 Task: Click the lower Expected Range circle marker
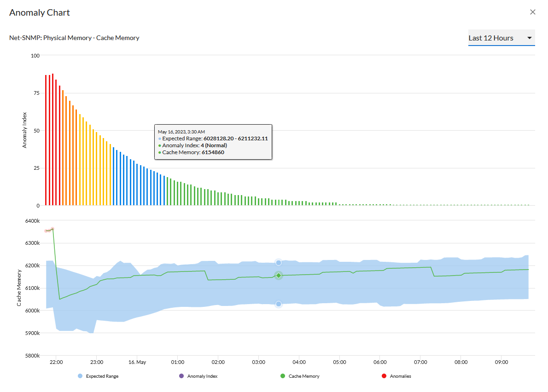(278, 304)
